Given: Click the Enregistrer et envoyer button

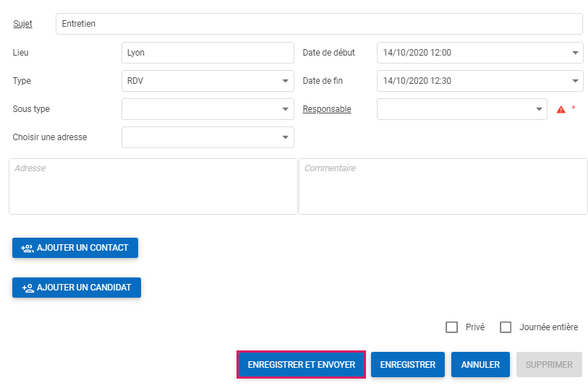Looking at the screenshot, I should pyautogui.click(x=301, y=365).
